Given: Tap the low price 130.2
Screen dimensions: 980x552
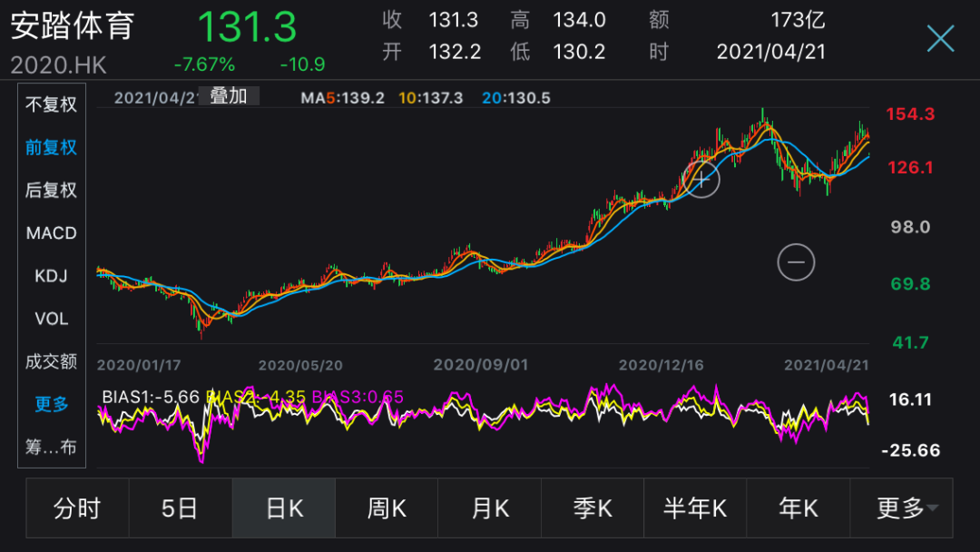Looking at the screenshot, I should pyautogui.click(x=579, y=52).
